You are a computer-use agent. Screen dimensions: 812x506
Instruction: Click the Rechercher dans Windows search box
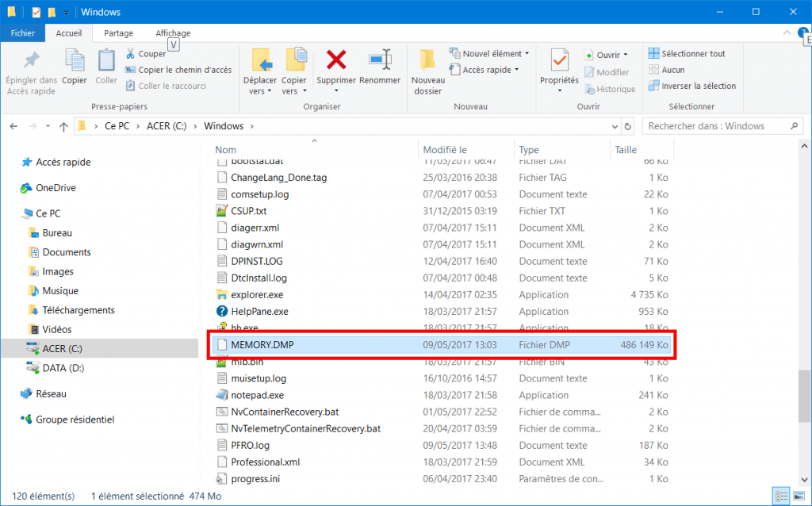(723, 126)
